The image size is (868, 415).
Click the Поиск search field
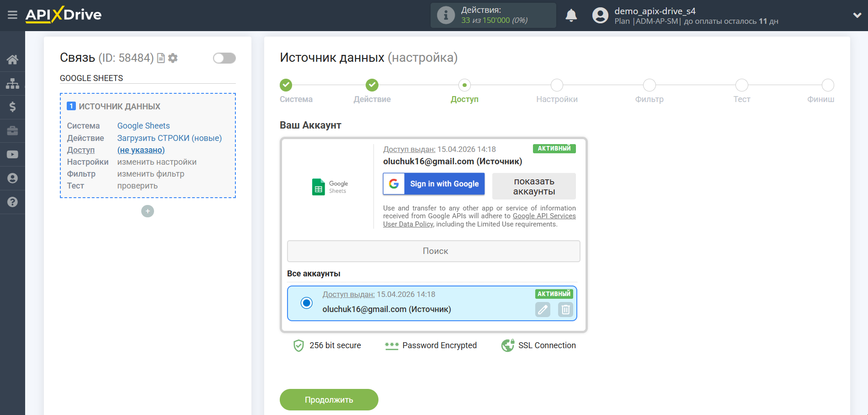433,251
